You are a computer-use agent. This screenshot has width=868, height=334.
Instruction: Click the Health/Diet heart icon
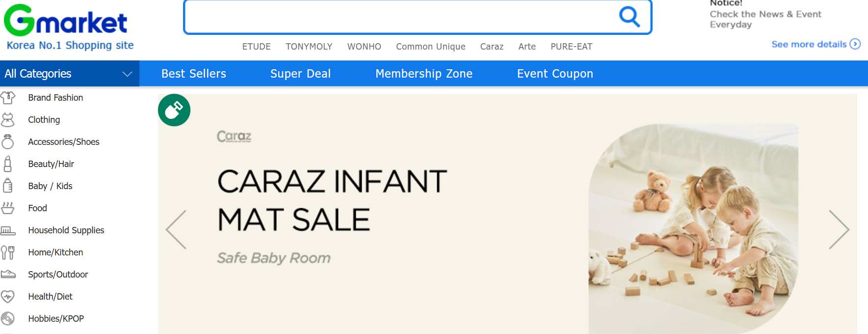point(8,297)
